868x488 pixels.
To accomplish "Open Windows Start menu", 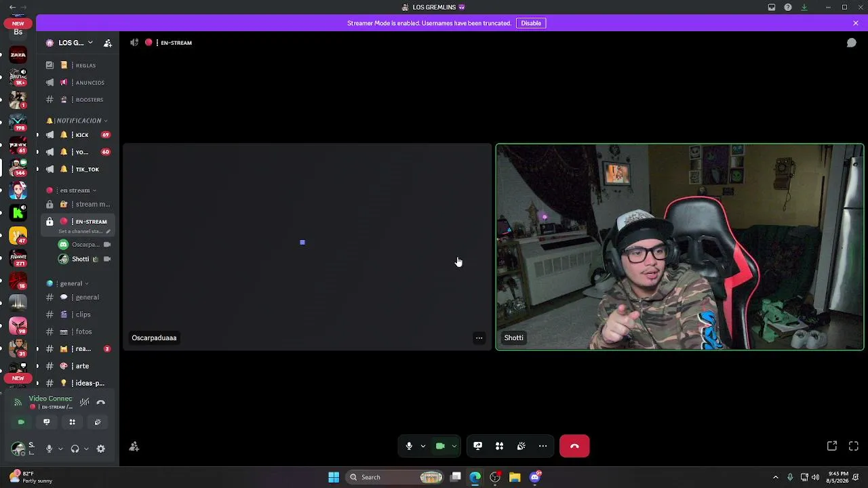I will pyautogui.click(x=334, y=477).
